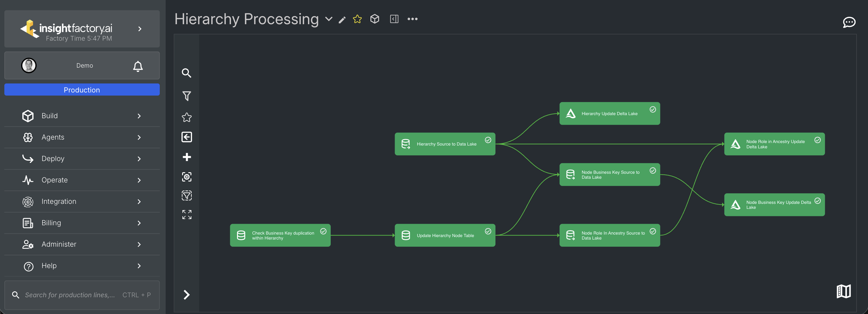Screen dimensions: 868x314
Task: Open the Operate menu item
Action: click(82, 180)
